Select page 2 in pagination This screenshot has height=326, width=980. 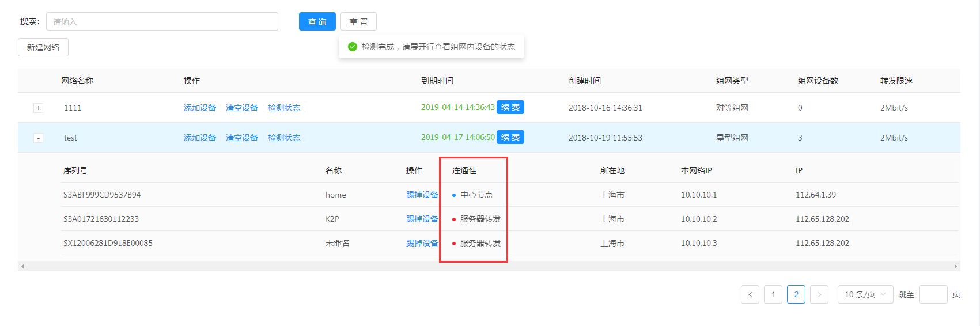click(x=796, y=294)
